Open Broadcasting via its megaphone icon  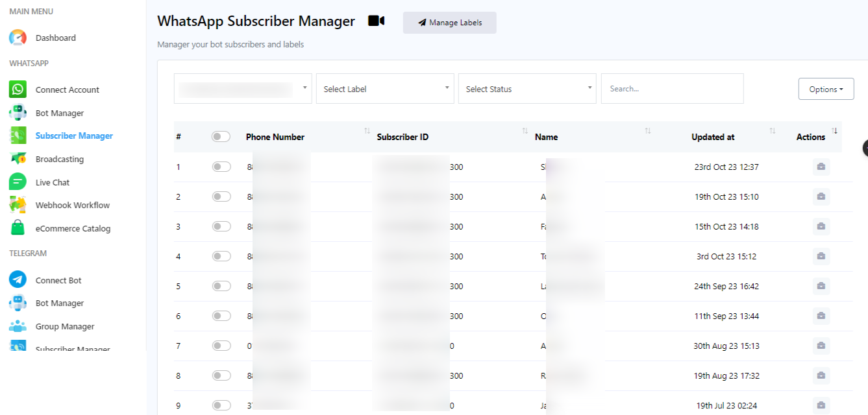(x=18, y=159)
